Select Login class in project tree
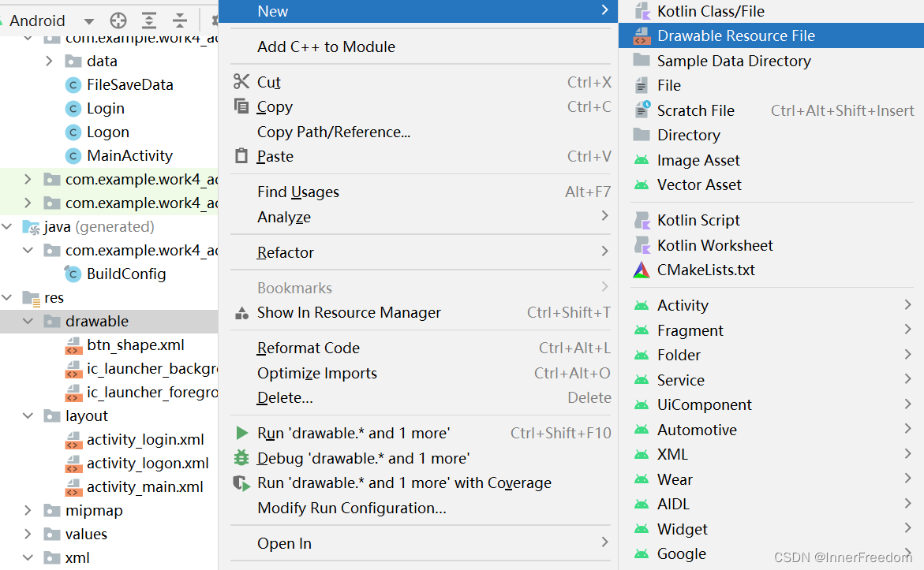This screenshot has height=570, width=924. point(106,108)
